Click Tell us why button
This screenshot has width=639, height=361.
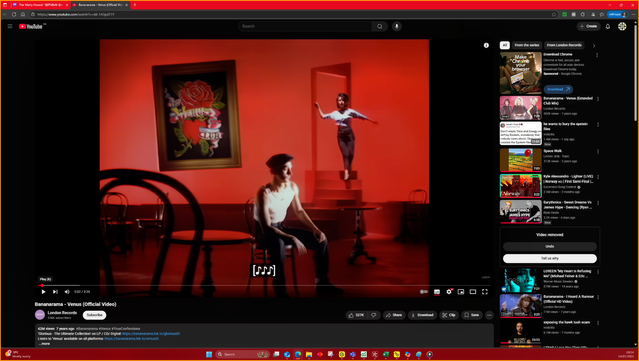(550, 258)
